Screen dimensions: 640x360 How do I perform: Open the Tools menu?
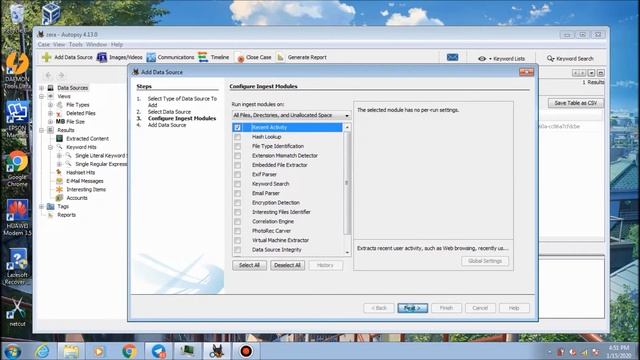coord(76,44)
